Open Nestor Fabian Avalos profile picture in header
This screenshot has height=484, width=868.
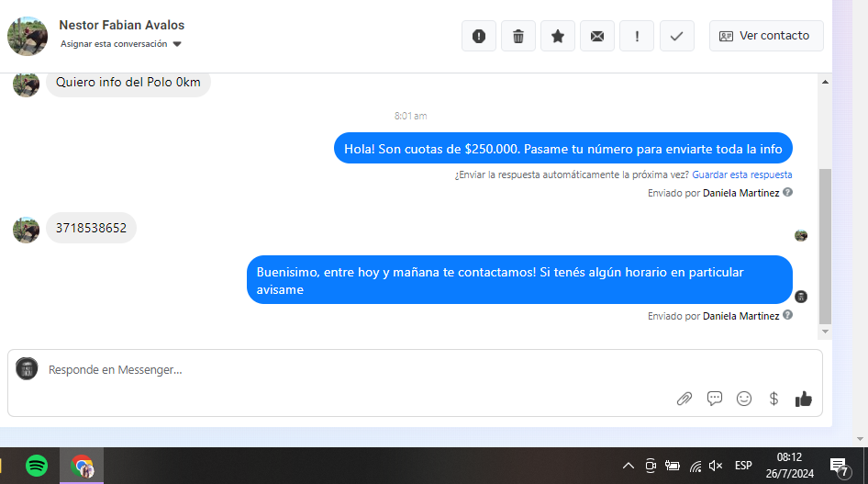[x=28, y=36]
